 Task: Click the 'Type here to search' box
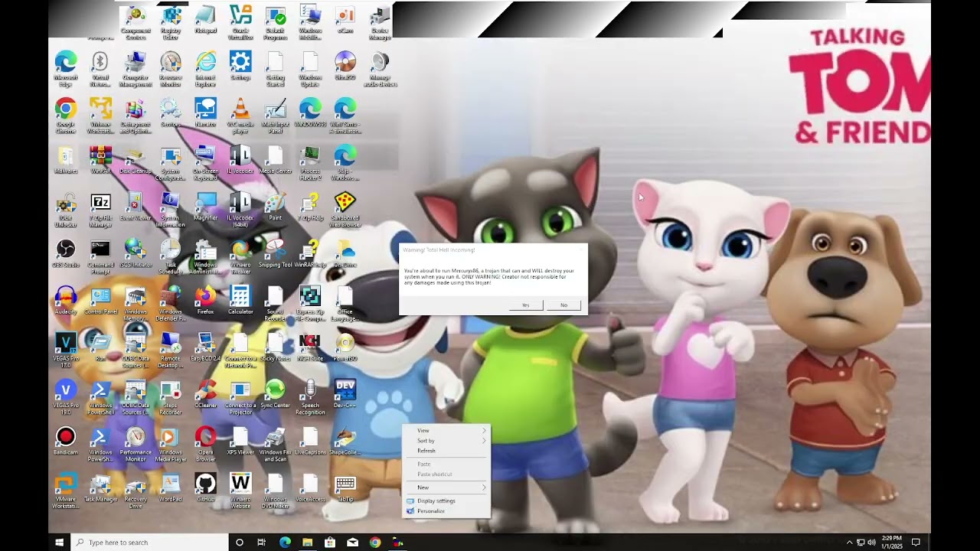(150, 543)
